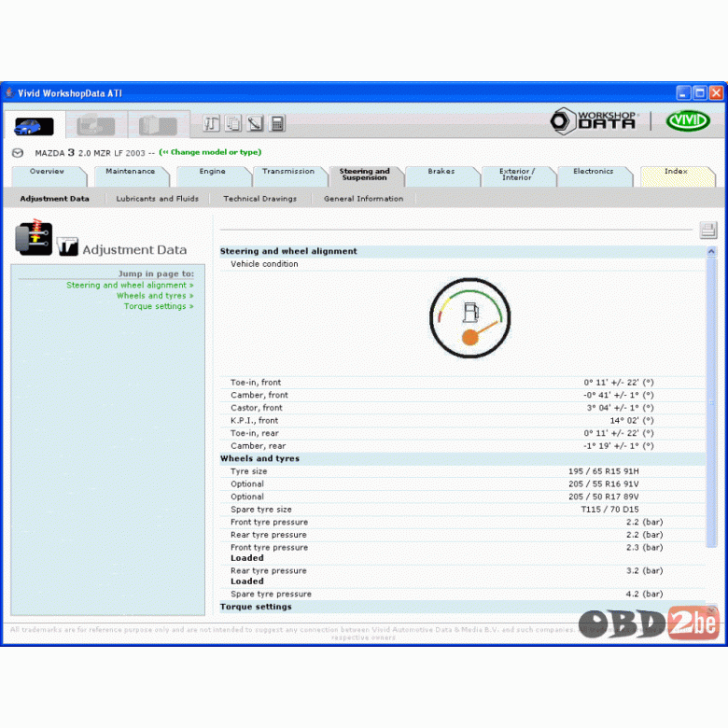Change model or type link
The image size is (728, 728).
[x=210, y=152]
